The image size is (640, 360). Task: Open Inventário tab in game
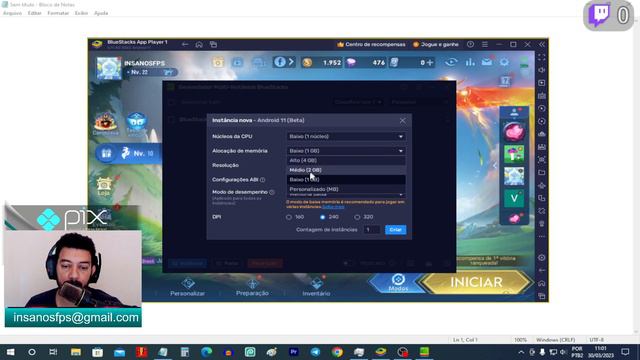click(x=316, y=287)
